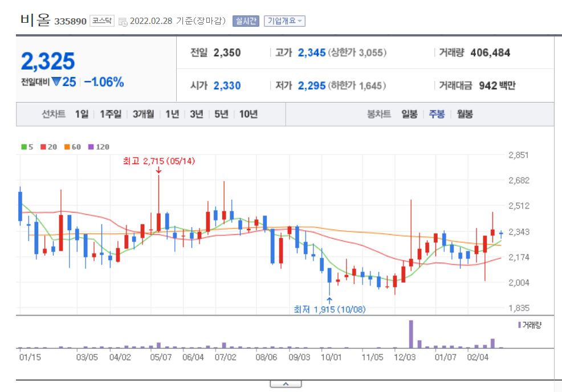
Task: Select the 3개월 line chart tab
Action: click(x=144, y=114)
